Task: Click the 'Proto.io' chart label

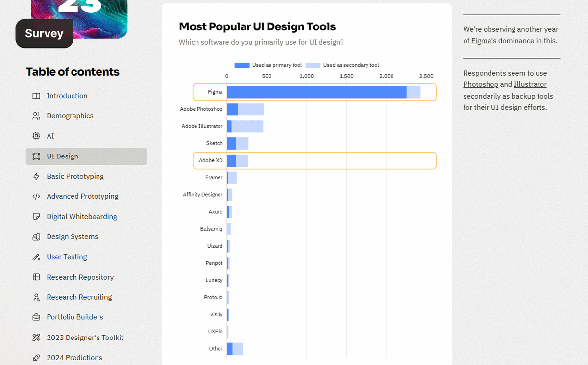Action: pos(214,297)
